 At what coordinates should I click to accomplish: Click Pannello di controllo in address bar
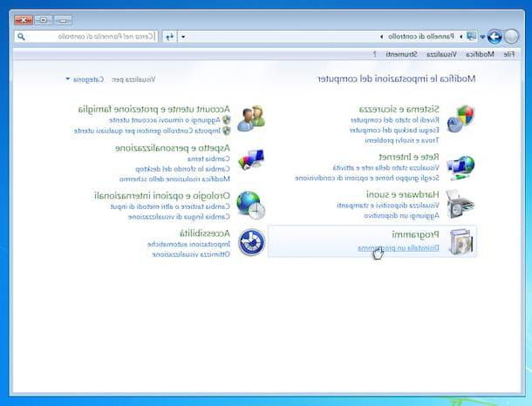click(421, 37)
